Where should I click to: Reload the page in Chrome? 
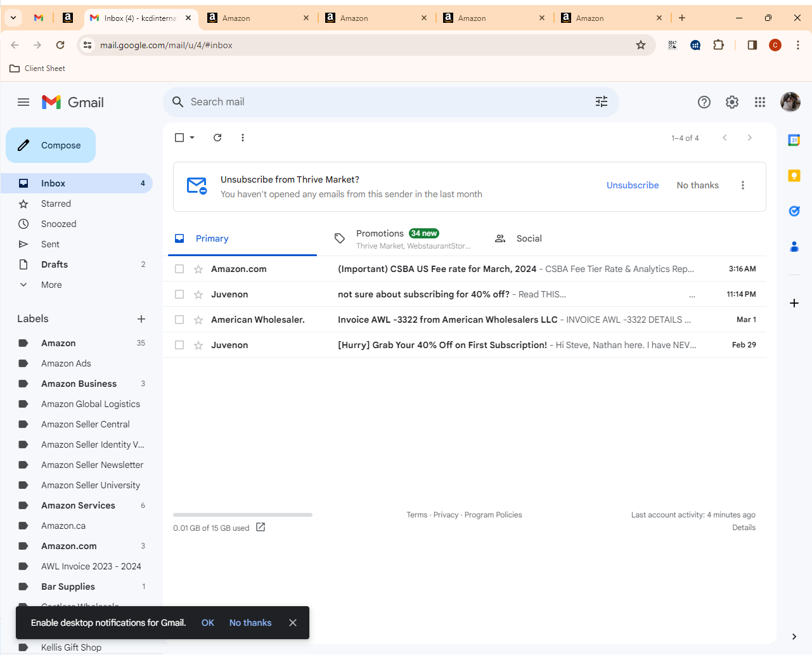60,45
